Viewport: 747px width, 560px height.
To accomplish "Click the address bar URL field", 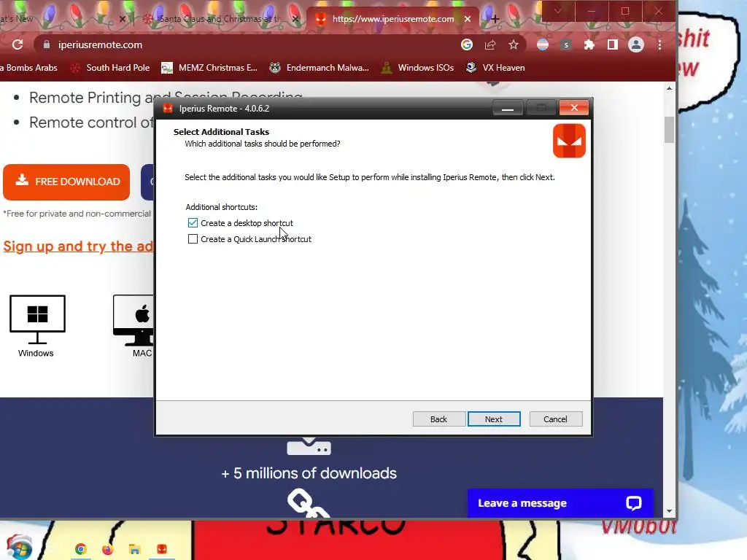I will point(248,44).
